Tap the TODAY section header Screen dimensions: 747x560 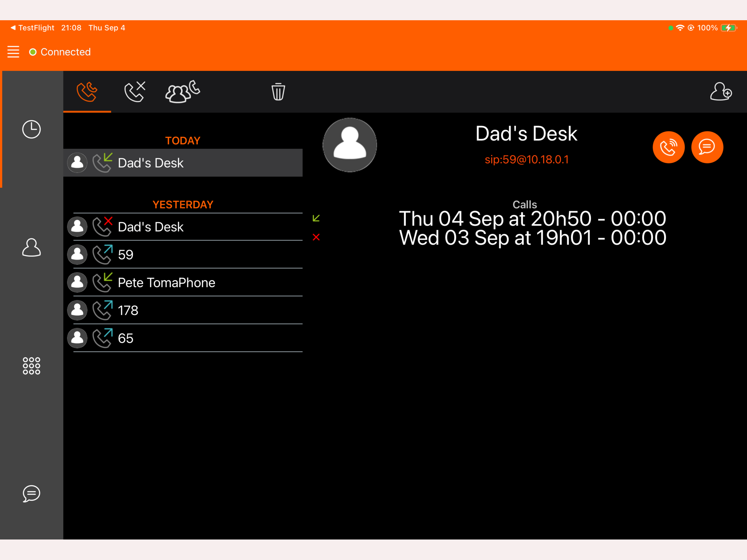pyautogui.click(x=183, y=141)
